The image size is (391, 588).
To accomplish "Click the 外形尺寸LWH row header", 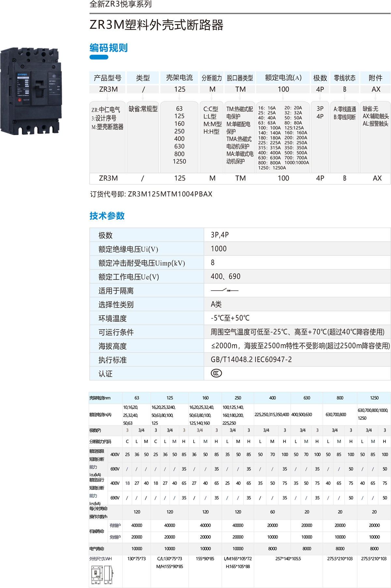I will (x=100, y=558).
